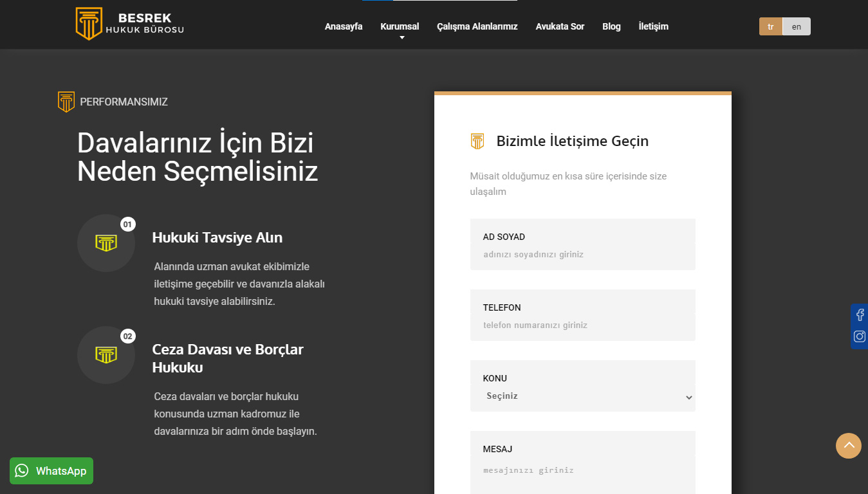Focus the AD SOYAD input field
Image resolution: width=868 pixels, height=494 pixels.
pos(583,255)
